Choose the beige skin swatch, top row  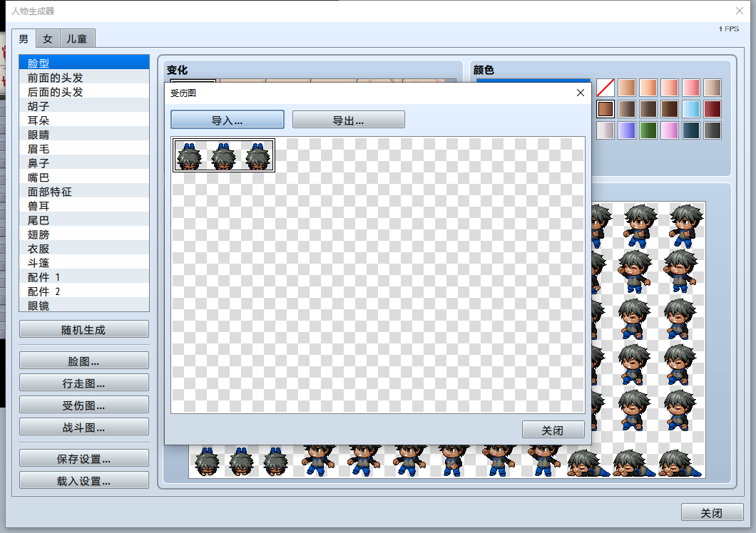pyautogui.click(x=712, y=88)
